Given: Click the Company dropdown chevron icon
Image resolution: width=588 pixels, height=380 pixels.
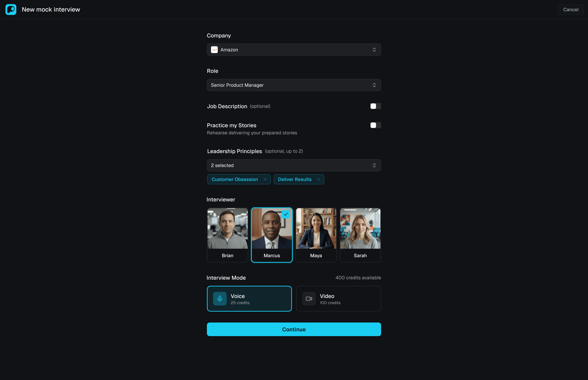Looking at the screenshot, I should click(x=374, y=50).
